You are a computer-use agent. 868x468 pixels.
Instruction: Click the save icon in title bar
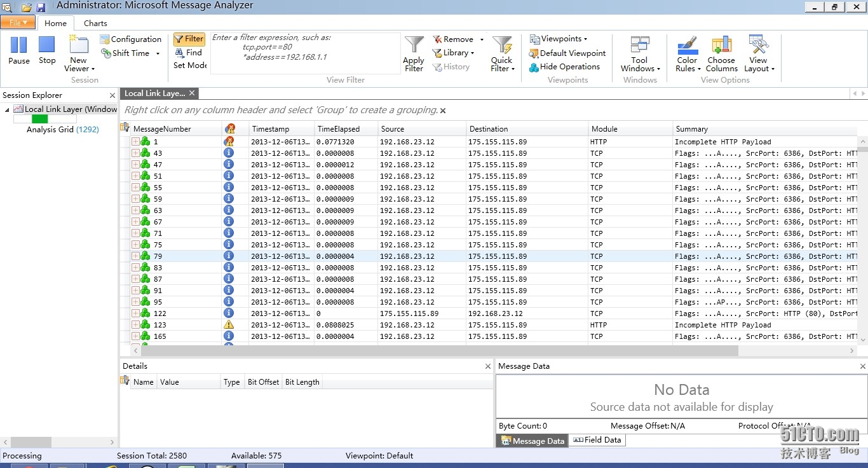coord(41,8)
